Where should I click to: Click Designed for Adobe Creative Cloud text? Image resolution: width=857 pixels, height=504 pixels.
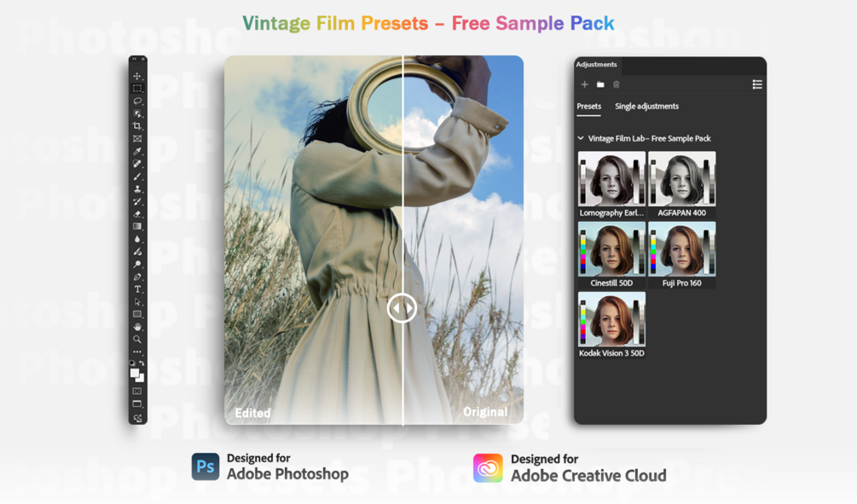(588, 468)
